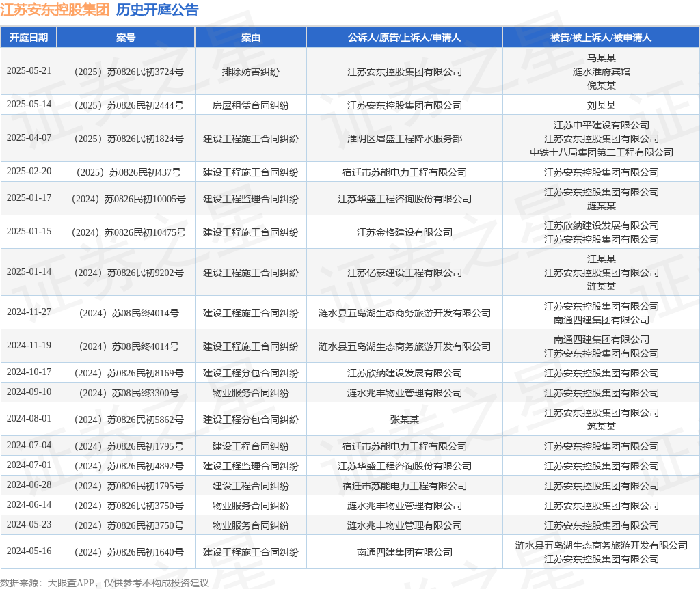Click the 公诉人/原告/上诉人/申请人 column header
Viewport: 700px width, 589px height.
[x=405, y=38]
